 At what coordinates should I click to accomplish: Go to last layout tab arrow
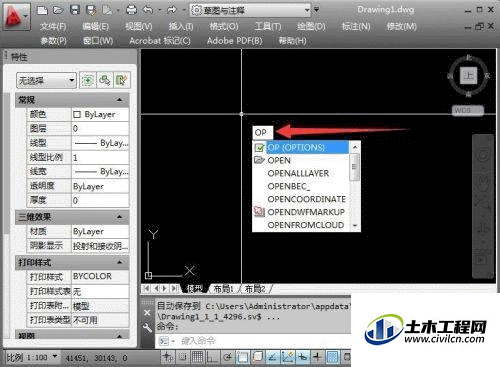(174, 288)
